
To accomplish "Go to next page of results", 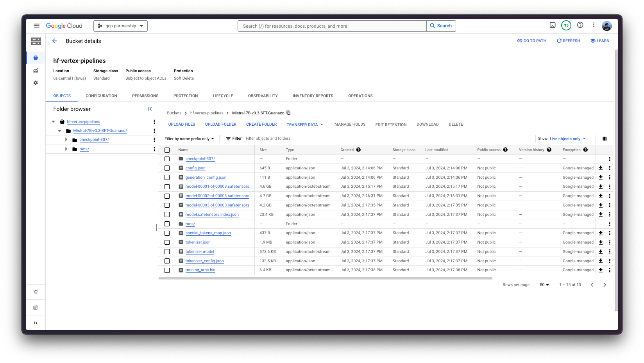I will (605, 285).
